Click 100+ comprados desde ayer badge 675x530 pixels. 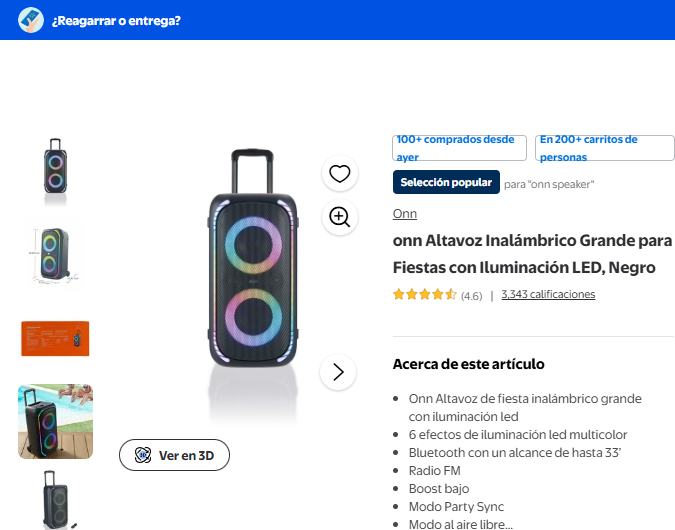pos(459,148)
